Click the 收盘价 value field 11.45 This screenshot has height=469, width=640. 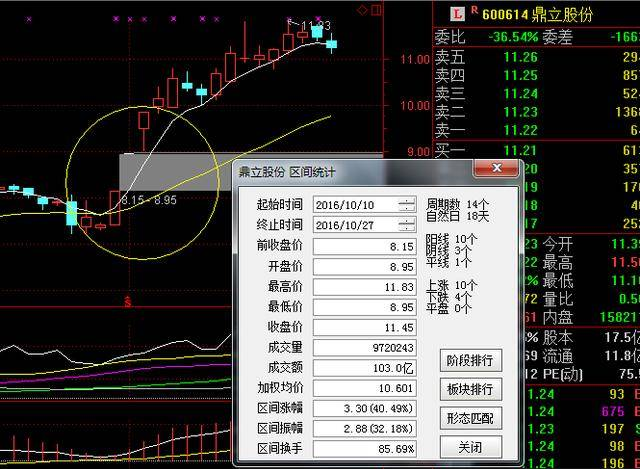click(365, 326)
